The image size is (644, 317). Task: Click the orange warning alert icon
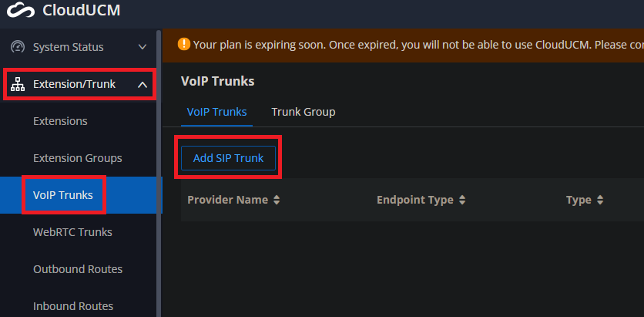184,44
